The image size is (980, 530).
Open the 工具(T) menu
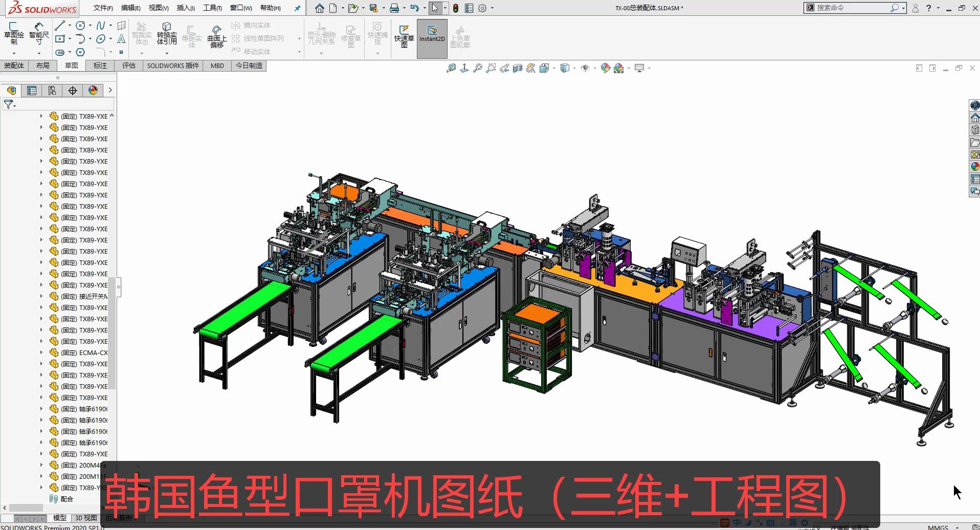pyautogui.click(x=212, y=8)
